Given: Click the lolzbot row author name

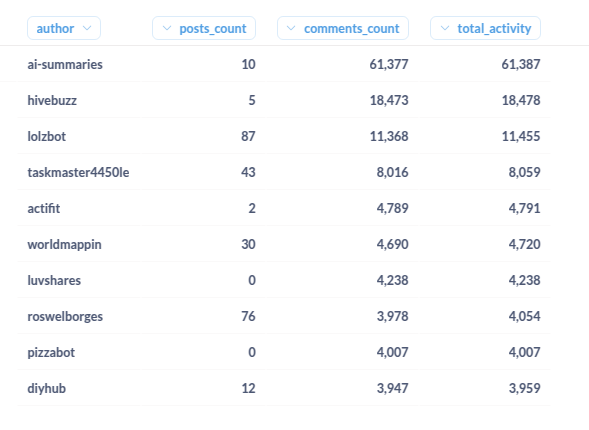Looking at the screenshot, I should (x=47, y=136).
